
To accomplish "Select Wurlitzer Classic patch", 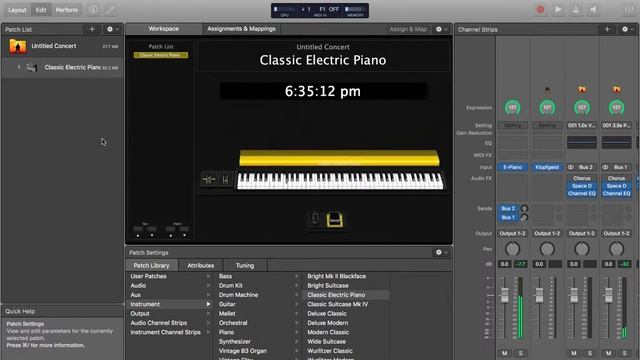I will 330,351.
